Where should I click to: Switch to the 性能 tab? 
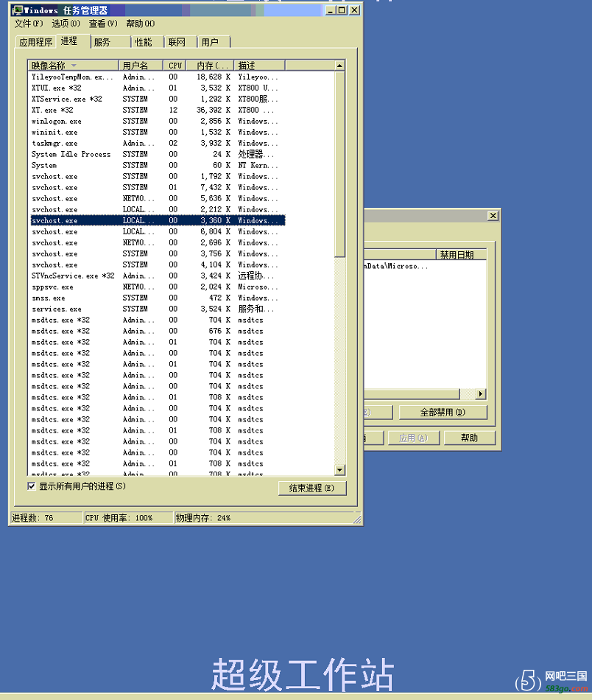click(147, 42)
